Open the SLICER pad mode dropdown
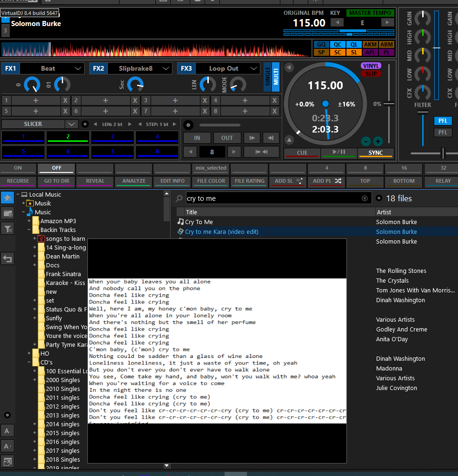This screenshot has width=458, height=476. pyautogui.click(x=71, y=124)
